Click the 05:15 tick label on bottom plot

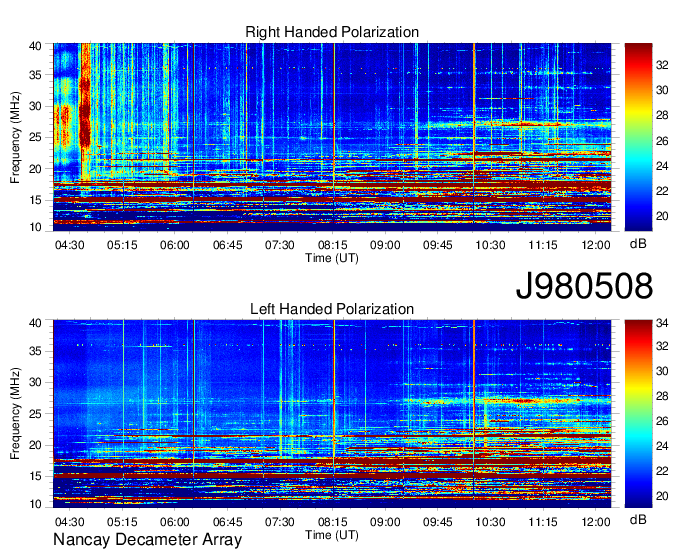click(122, 522)
